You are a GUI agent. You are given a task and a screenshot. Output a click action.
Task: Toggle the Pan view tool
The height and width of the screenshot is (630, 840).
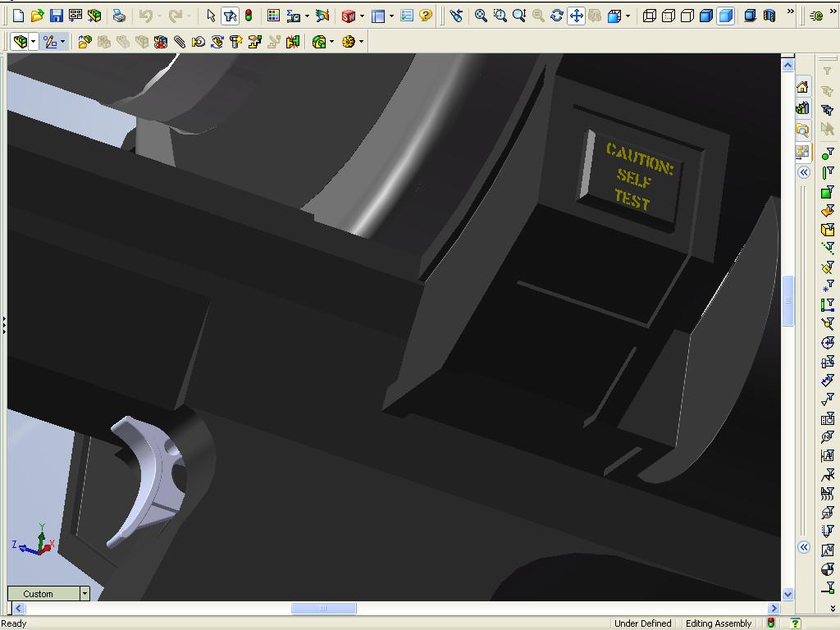pyautogui.click(x=576, y=16)
